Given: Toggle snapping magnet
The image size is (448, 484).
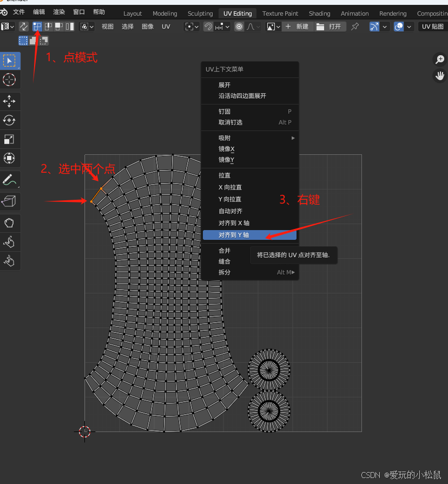Looking at the screenshot, I should coord(208,27).
